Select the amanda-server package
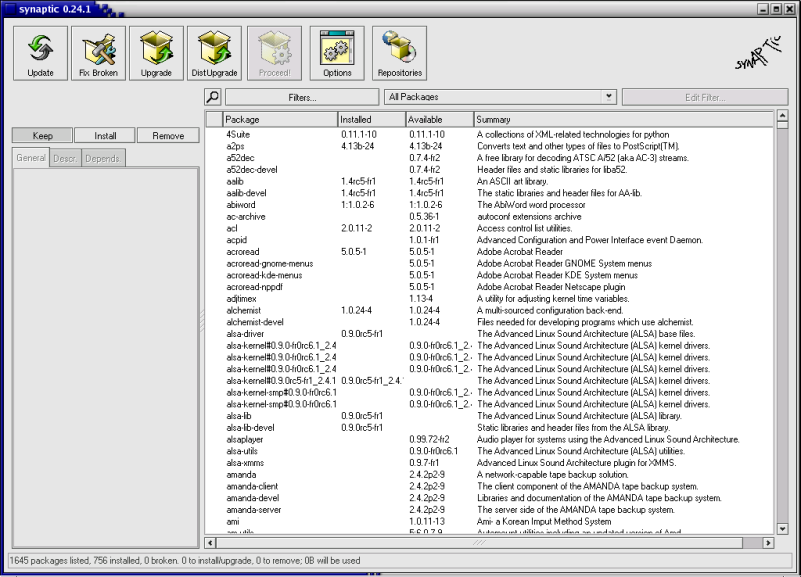Image resolution: width=801 pixels, height=577 pixels. (x=489, y=510)
